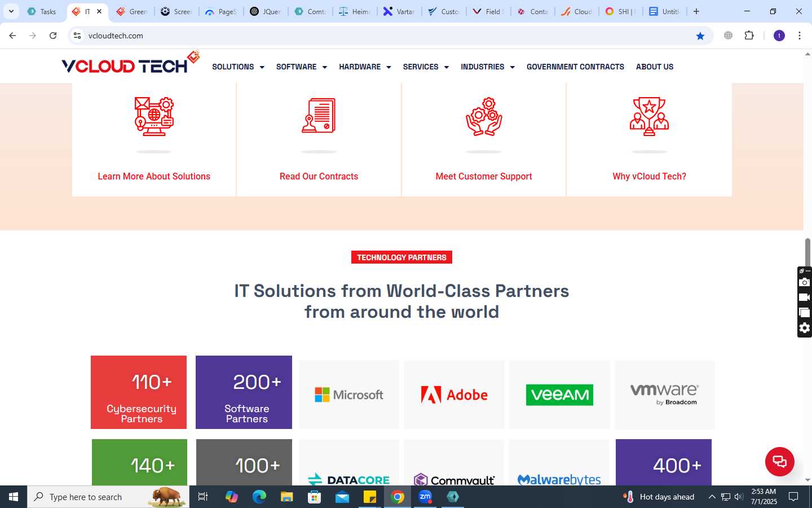Click the Microsoft partner logo
This screenshot has height=508, width=812.
click(x=349, y=395)
